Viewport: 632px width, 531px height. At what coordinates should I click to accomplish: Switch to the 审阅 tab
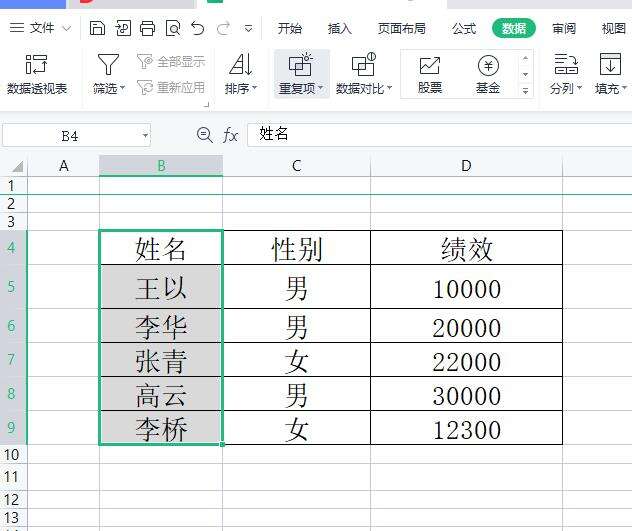coord(563,29)
